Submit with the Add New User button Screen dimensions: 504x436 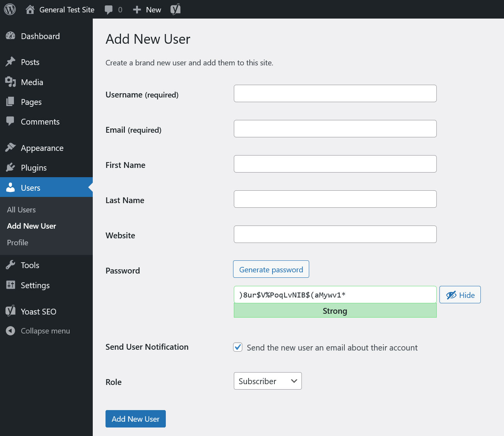pos(135,419)
